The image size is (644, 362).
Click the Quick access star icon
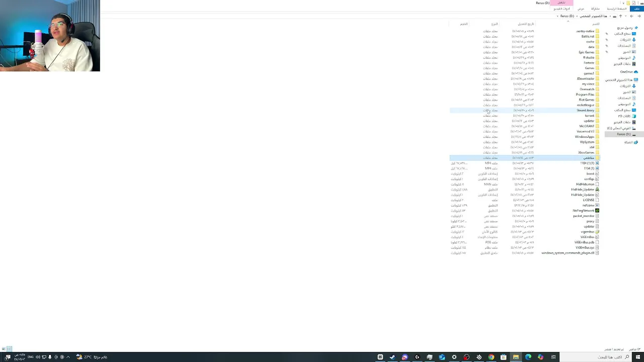[x=636, y=28]
